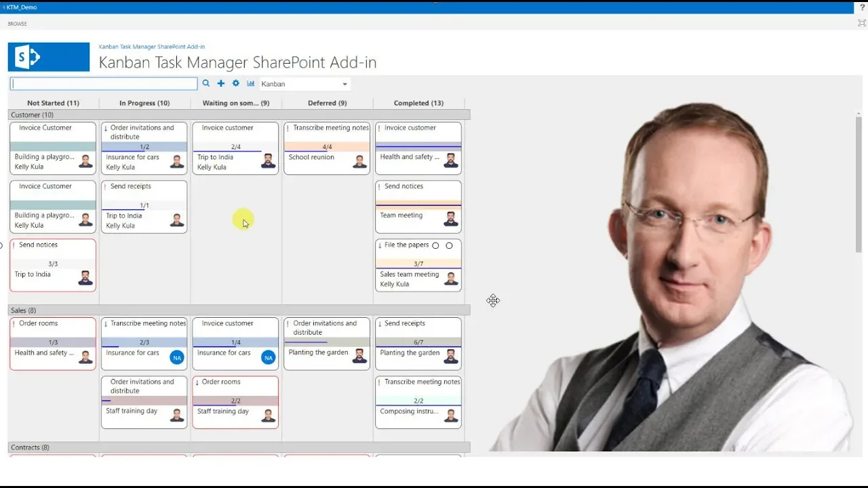Click avatar on Order invitations Planting the garden card
This screenshot has width=868, height=488.
coord(359,357)
